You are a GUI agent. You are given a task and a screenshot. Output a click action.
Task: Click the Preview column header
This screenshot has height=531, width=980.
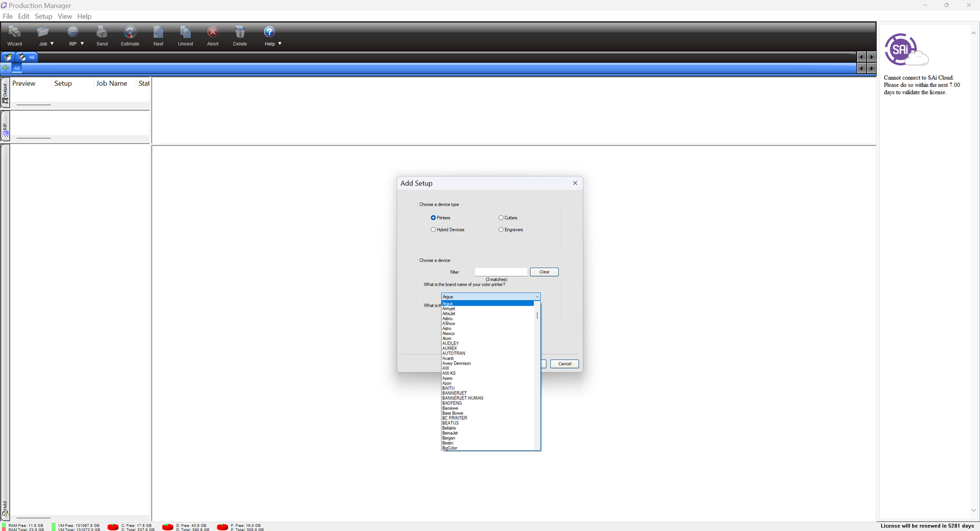coord(24,83)
